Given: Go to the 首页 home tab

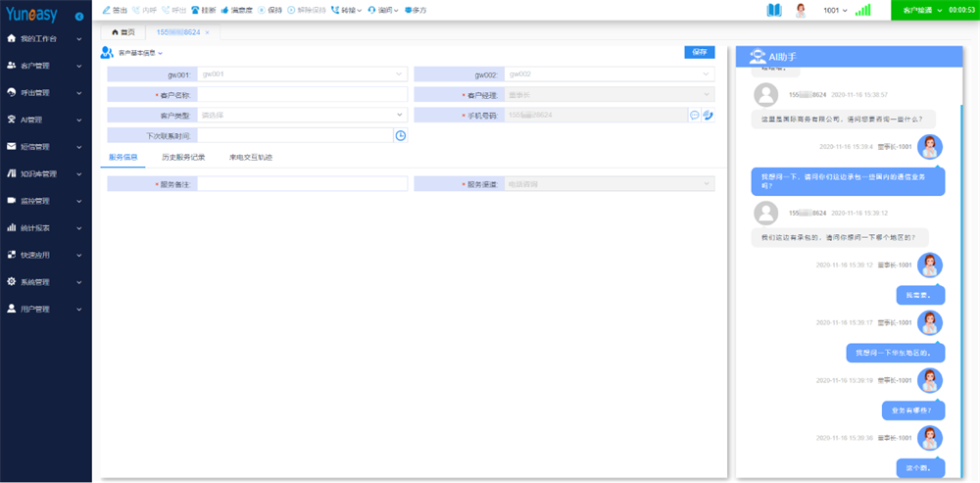Looking at the screenshot, I should 123,32.
